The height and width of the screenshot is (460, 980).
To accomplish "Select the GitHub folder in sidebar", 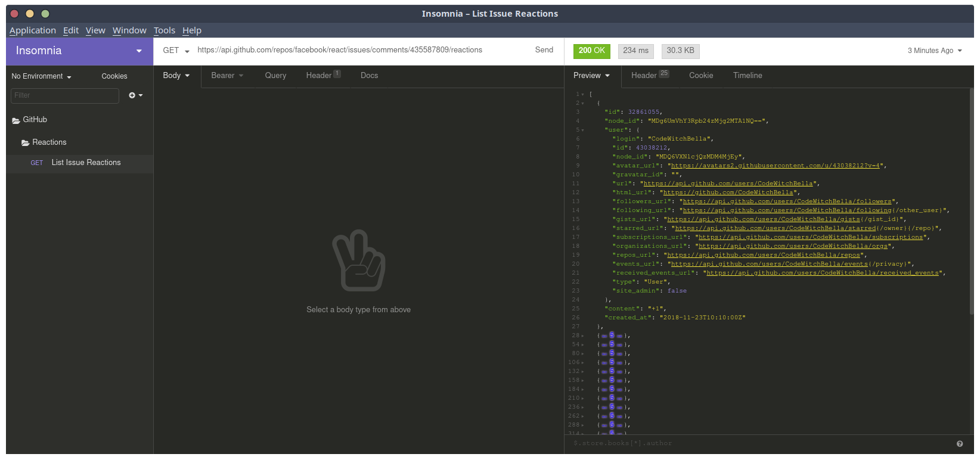I will tap(80, 120).
